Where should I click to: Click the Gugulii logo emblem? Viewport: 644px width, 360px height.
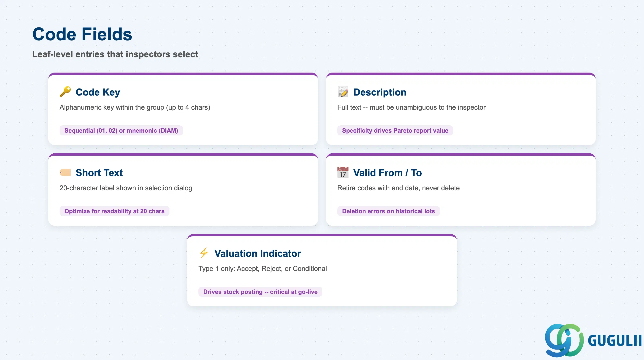tap(564, 340)
